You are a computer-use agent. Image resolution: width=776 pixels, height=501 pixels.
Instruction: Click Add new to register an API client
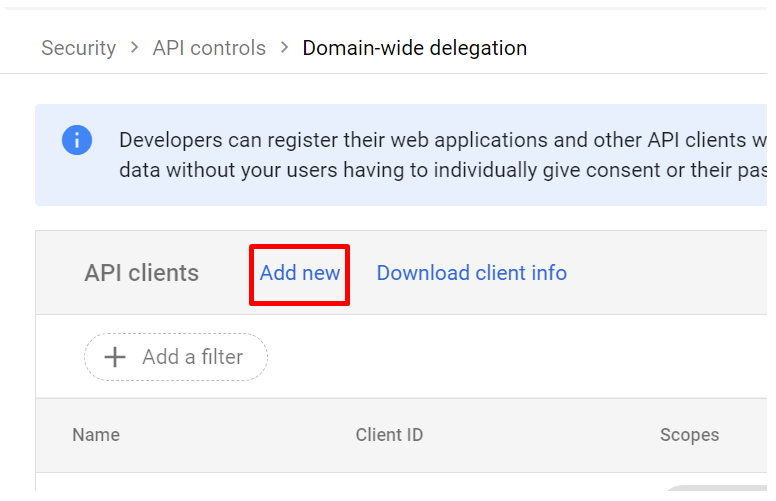click(x=299, y=273)
